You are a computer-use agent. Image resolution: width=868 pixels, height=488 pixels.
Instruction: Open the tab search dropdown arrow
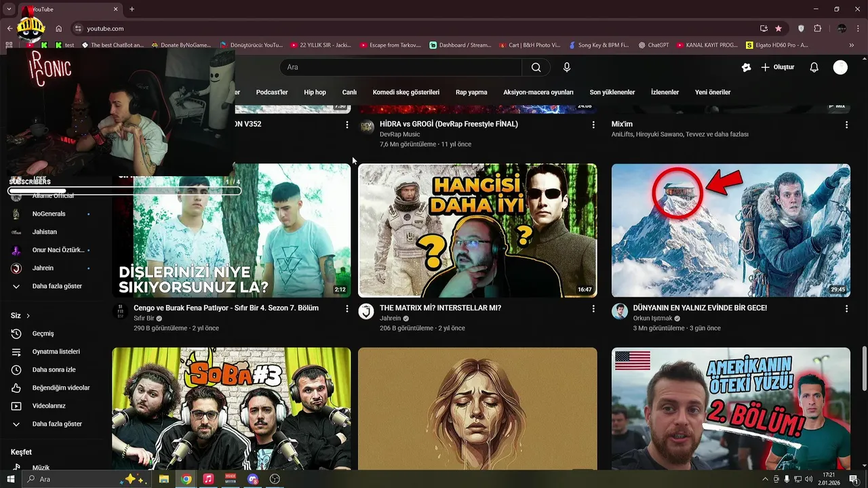(9, 9)
